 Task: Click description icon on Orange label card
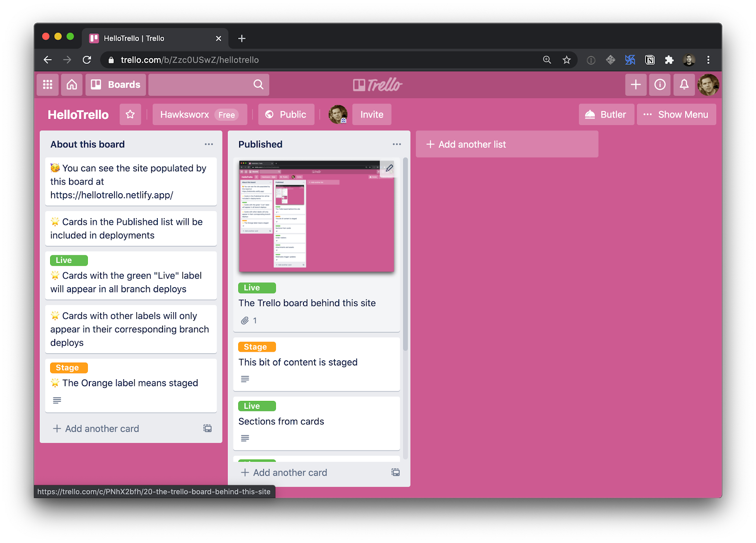[57, 400]
